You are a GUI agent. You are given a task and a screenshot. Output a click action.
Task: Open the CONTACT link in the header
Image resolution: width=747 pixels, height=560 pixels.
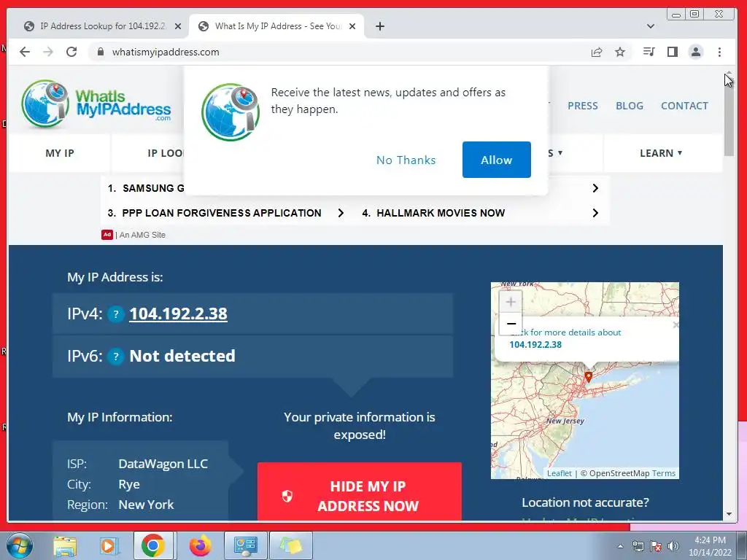(684, 106)
